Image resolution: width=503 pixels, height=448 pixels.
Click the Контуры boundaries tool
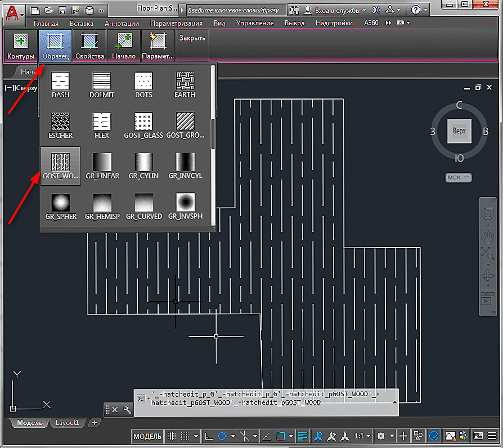(21, 46)
